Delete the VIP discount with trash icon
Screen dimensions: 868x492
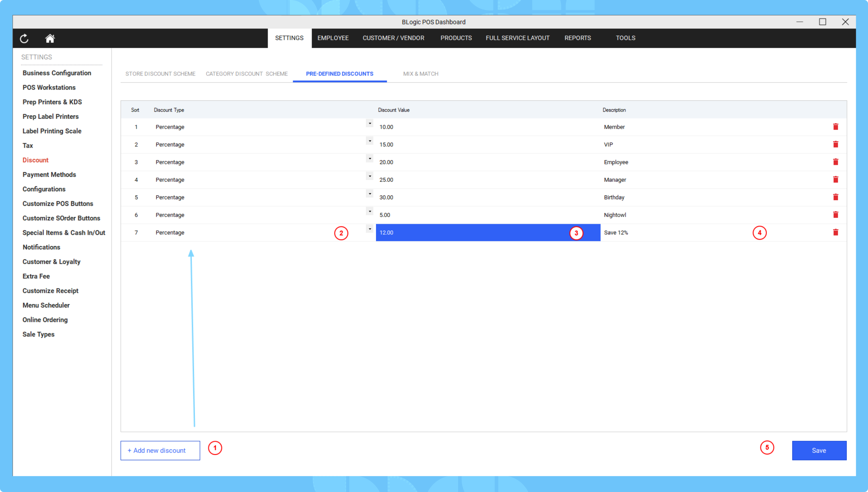point(835,144)
